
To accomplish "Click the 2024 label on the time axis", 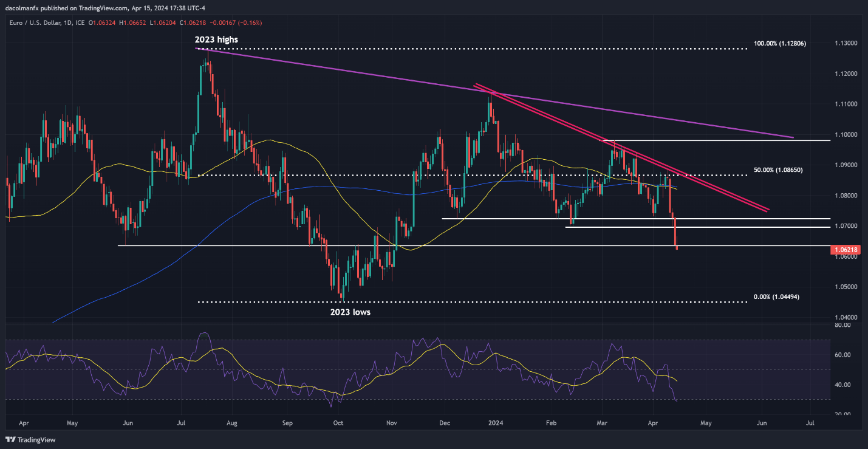I will pos(495,422).
